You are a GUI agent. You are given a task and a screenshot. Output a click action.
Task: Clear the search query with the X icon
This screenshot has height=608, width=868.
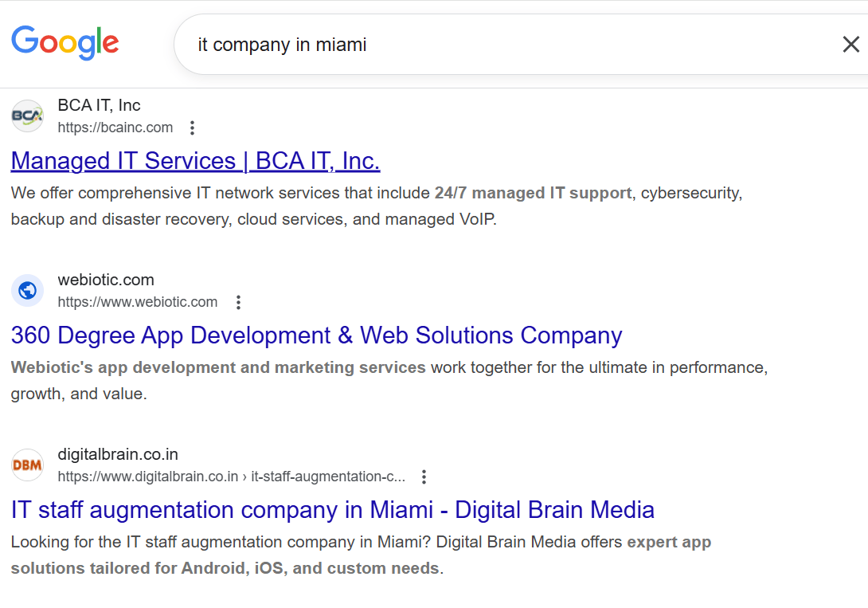(x=850, y=45)
